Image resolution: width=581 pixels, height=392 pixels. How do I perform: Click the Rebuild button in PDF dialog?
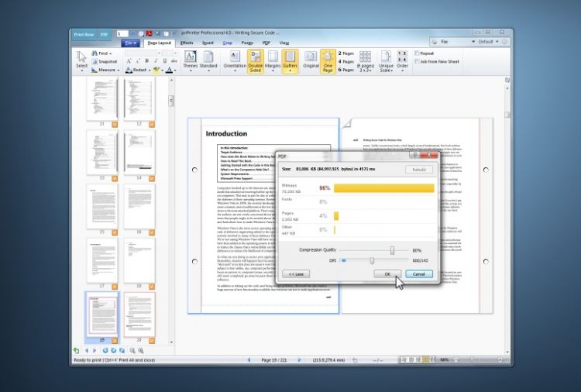tap(419, 170)
